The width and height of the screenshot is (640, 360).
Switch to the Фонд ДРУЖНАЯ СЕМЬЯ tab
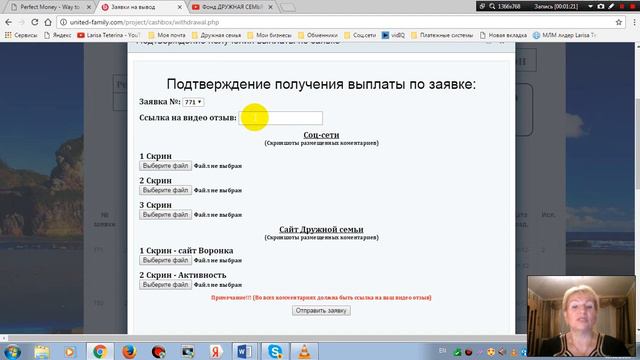[232, 7]
